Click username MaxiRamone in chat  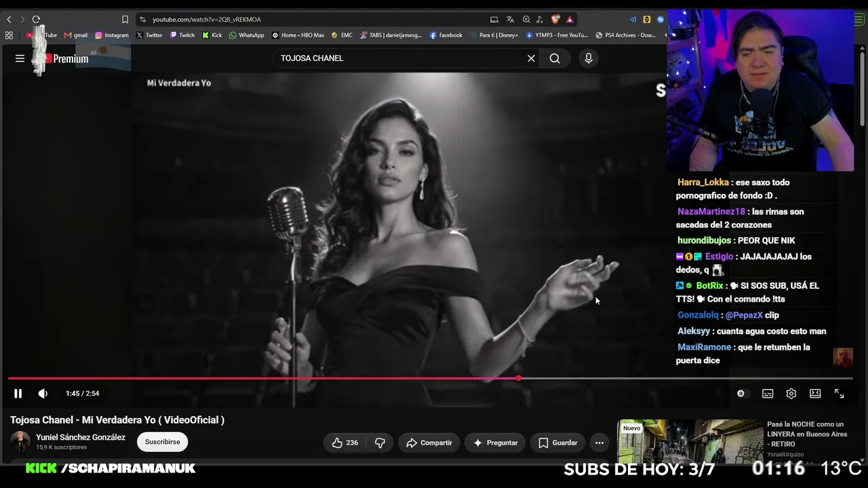705,347
